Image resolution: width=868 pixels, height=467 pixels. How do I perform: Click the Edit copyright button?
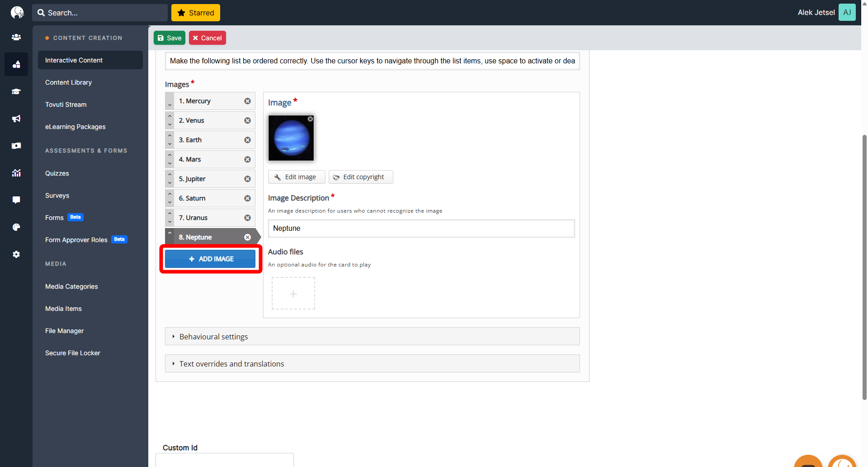(x=361, y=177)
